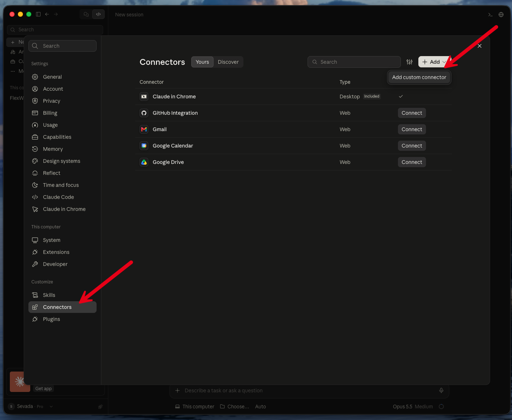Click the Google Calendar connector icon
Image resolution: width=512 pixels, height=420 pixels.
tap(144, 146)
